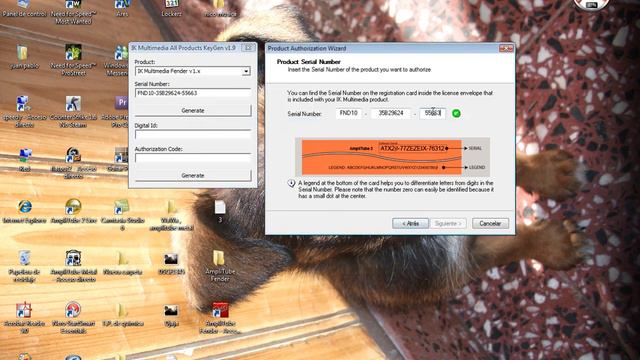Open the Papelera de reciclaje icon

click(x=24, y=258)
